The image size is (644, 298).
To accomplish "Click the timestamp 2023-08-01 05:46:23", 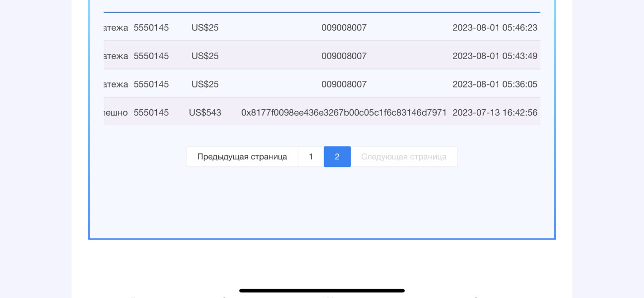I will [x=495, y=27].
